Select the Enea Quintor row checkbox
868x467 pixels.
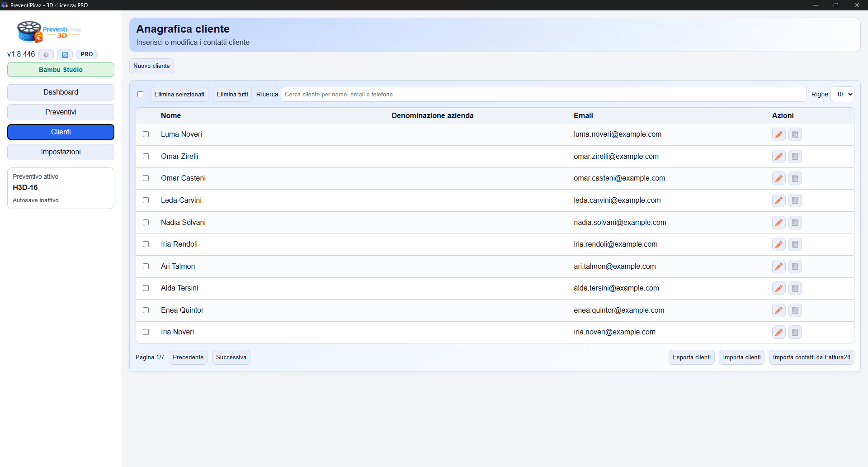(x=146, y=310)
